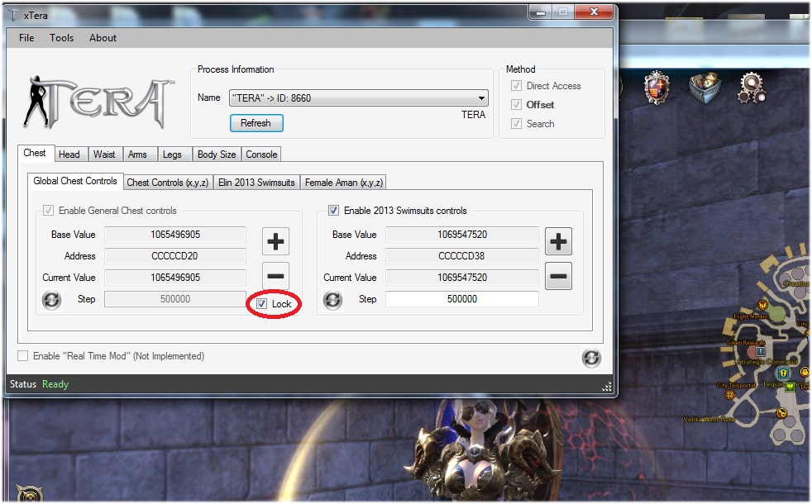Uncheck the Lock checkbox
Image resolution: width=812 pixels, height=504 pixels.
coord(262,304)
